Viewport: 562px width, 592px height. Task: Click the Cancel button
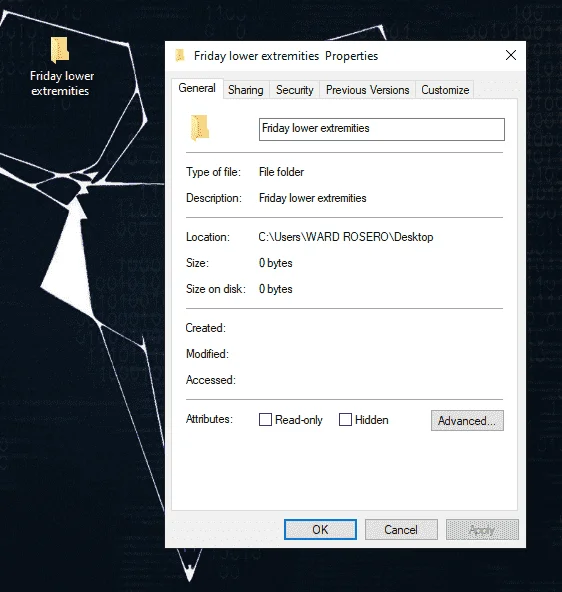(x=401, y=529)
